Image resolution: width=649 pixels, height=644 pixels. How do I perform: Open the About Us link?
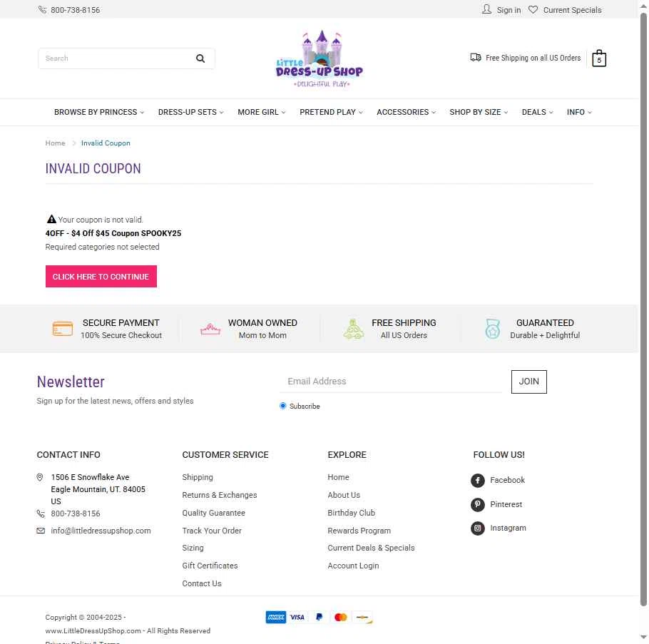[344, 495]
